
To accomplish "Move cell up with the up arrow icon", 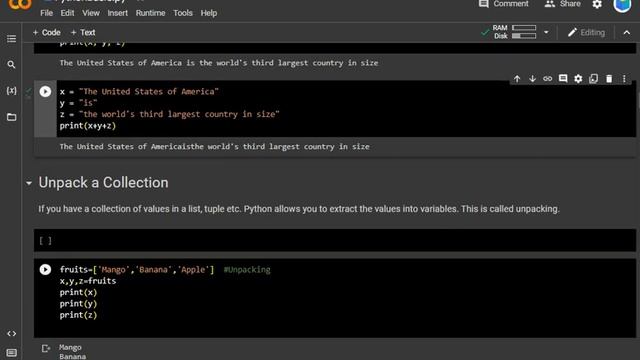I will click(x=517, y=79).
